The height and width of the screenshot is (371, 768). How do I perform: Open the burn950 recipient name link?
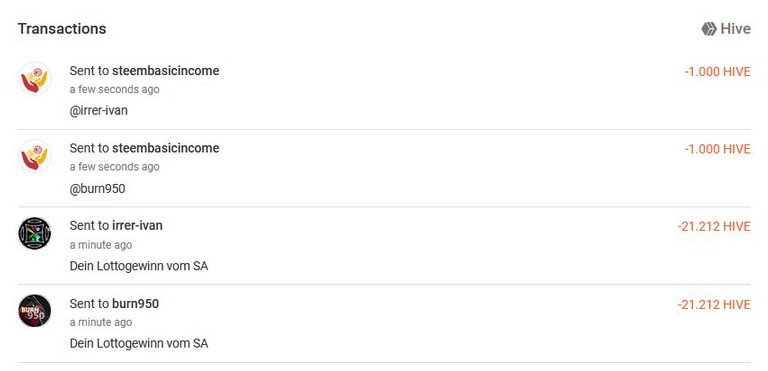[135, 303]
